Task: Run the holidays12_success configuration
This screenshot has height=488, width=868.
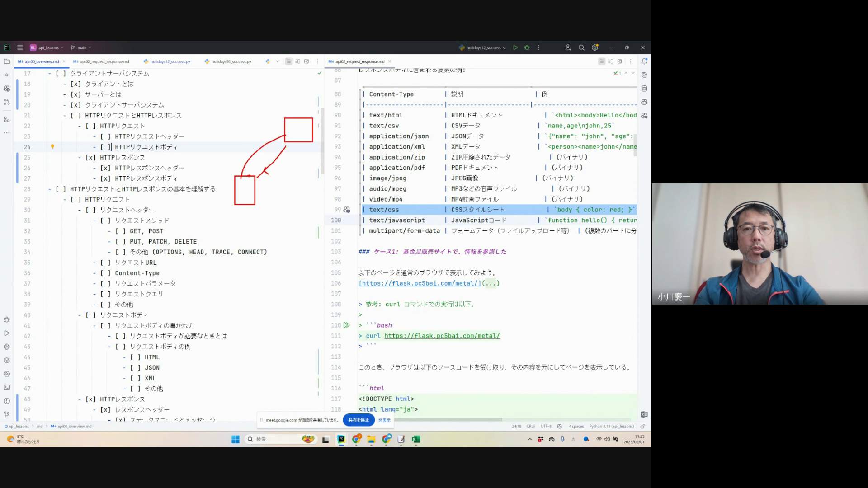Action: (x=515, y=47)
